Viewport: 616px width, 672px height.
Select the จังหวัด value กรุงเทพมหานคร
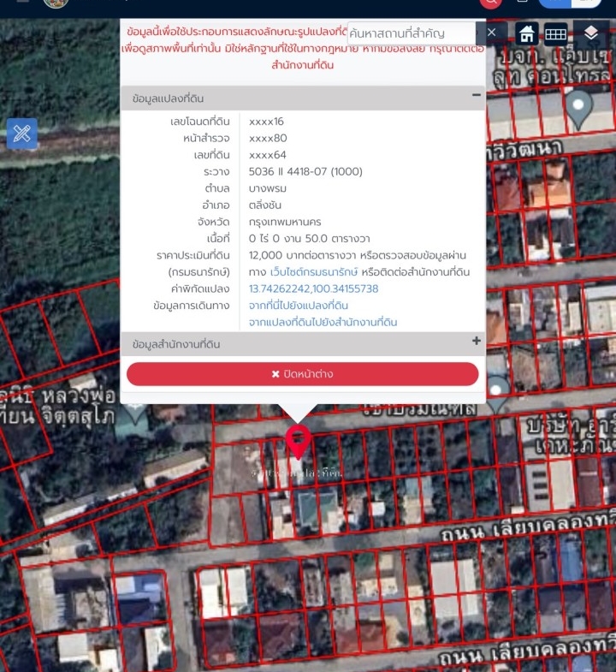coord(285,222)
